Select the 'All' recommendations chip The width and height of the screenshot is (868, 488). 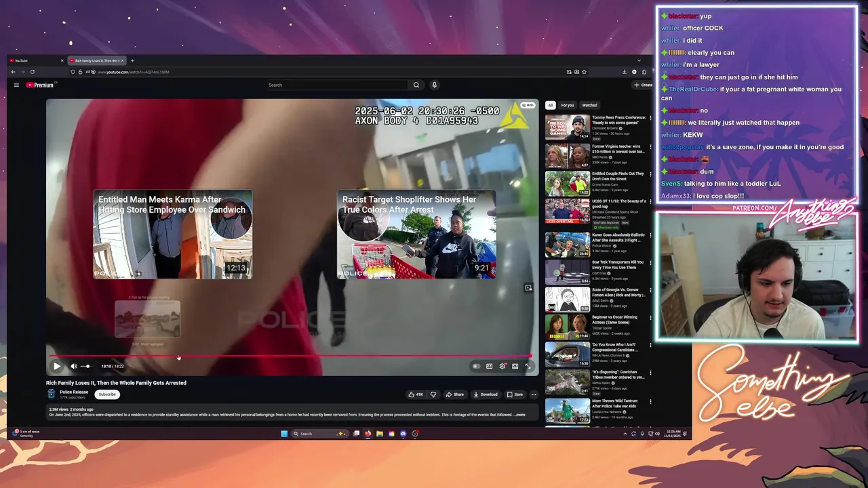click(x=551, y=105)
